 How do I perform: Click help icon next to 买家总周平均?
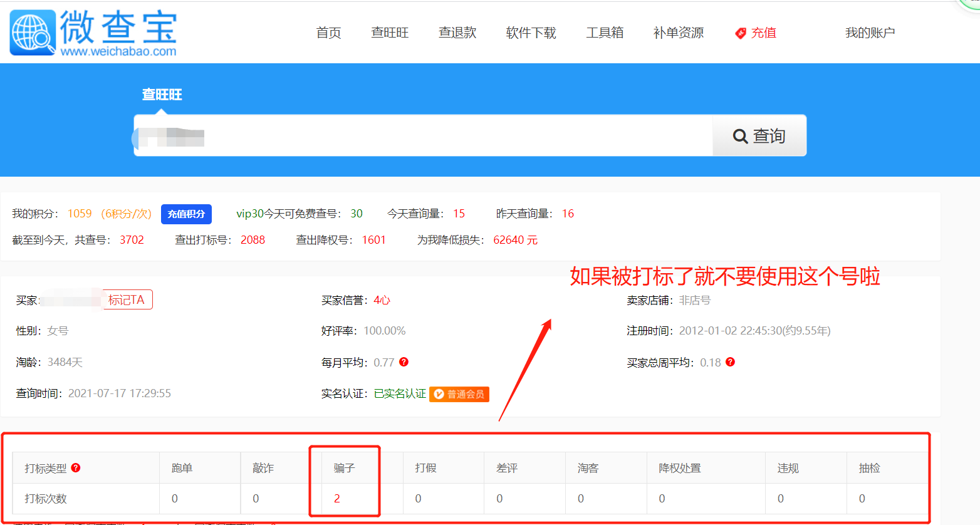point(730,361)
